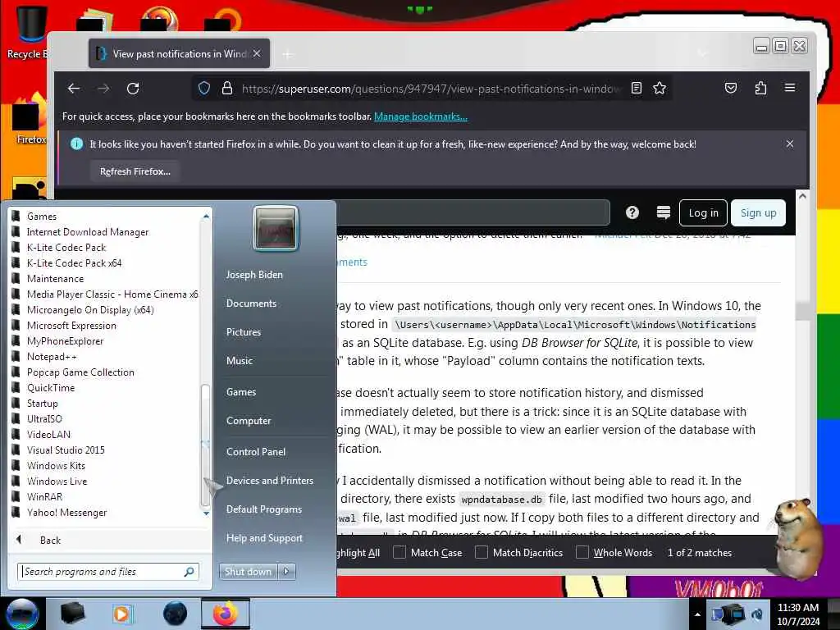Open tracking protection shield icon
The width and height of the screenshot is (840, 630).
pyautogui.click(x=204, y=88)
